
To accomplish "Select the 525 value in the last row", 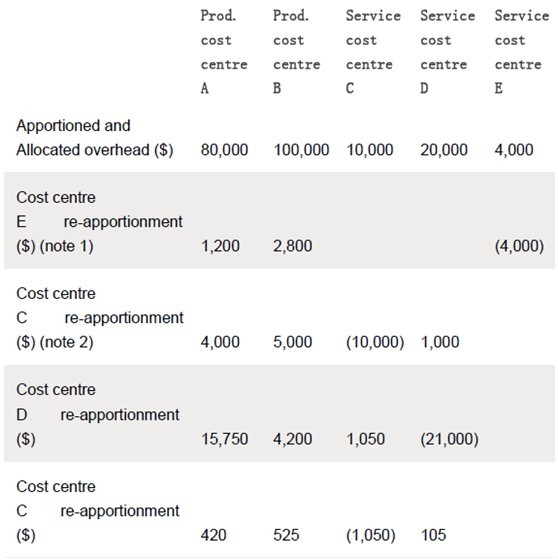I will tap(286, 535).
